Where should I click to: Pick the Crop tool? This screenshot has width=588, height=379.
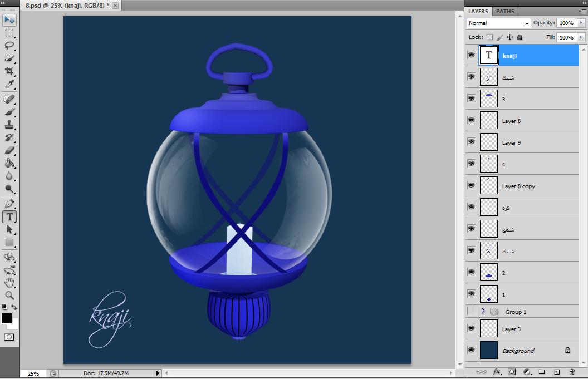[x=9, y=71]
